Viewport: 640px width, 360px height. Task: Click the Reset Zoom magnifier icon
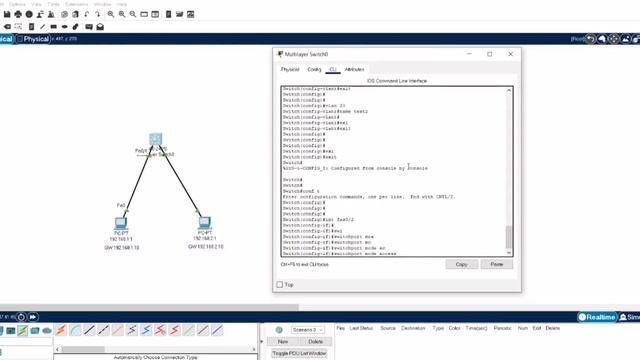coord(122,14)
